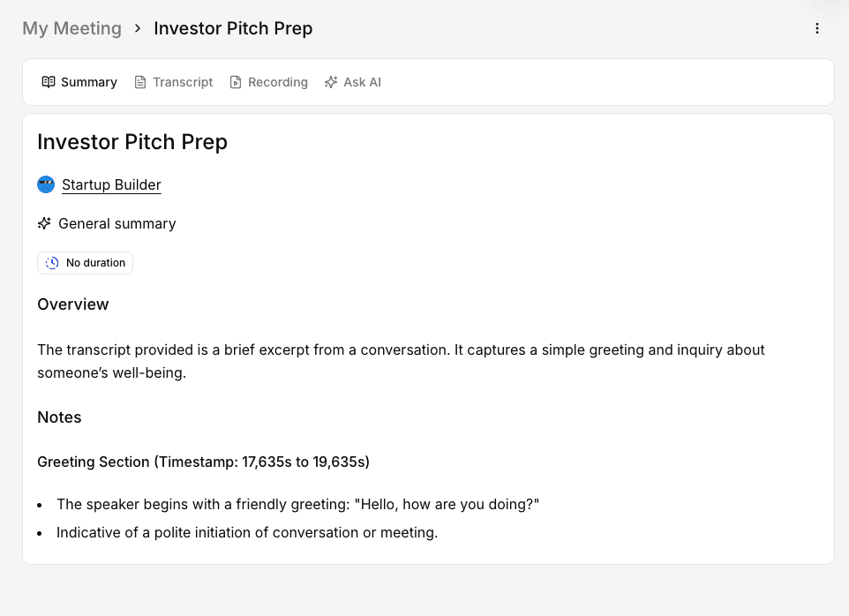Open the three-dot more options menu
Viewport: 849px width, 616px height.
tap(817, 28)
